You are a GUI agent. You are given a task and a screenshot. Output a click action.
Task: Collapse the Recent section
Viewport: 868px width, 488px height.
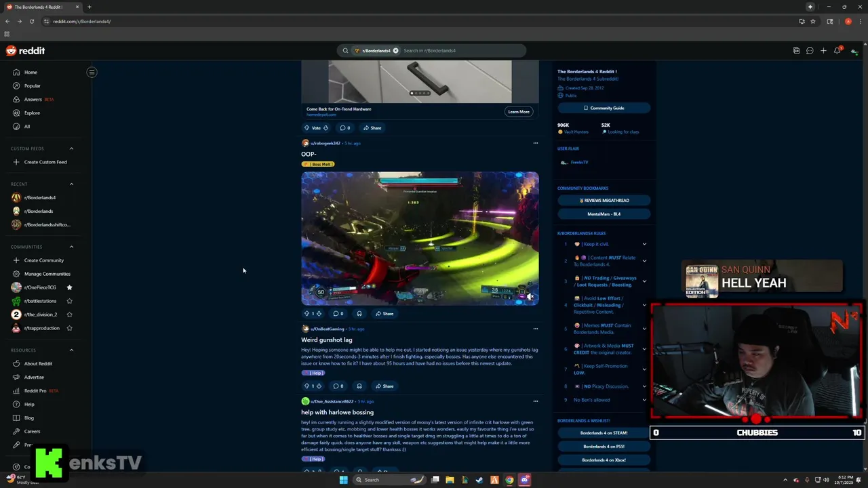tap(71, 184)
